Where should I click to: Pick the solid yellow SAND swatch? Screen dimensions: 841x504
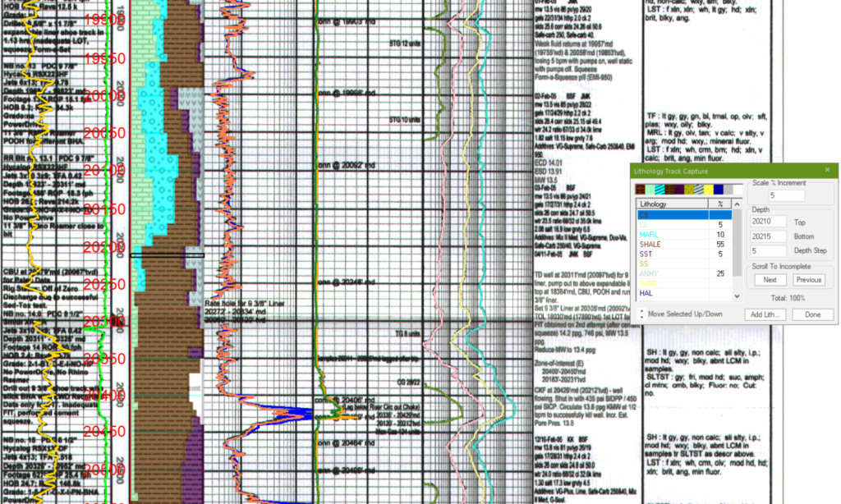point(708,190)
